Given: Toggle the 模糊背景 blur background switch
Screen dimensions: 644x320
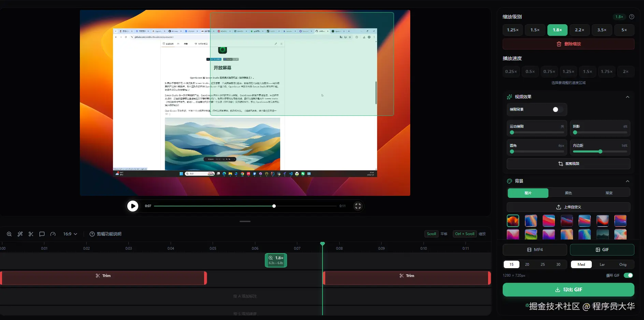Looking at the screenshot, I should coord(558,110).
